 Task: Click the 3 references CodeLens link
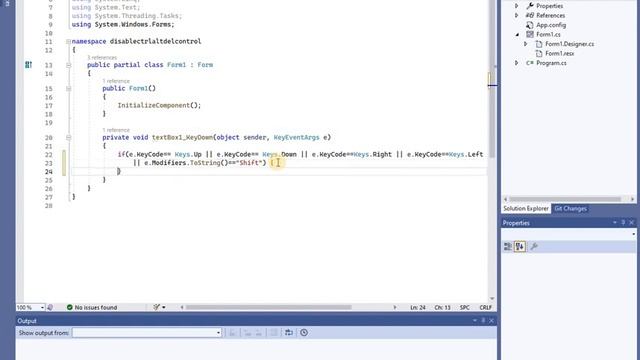tap(102, 58)
